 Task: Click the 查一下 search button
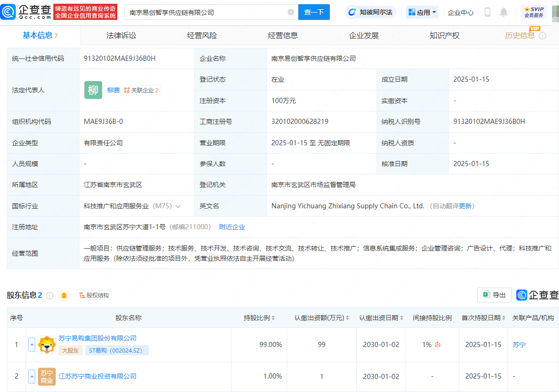pyautogui.click(x=314, y=12)
